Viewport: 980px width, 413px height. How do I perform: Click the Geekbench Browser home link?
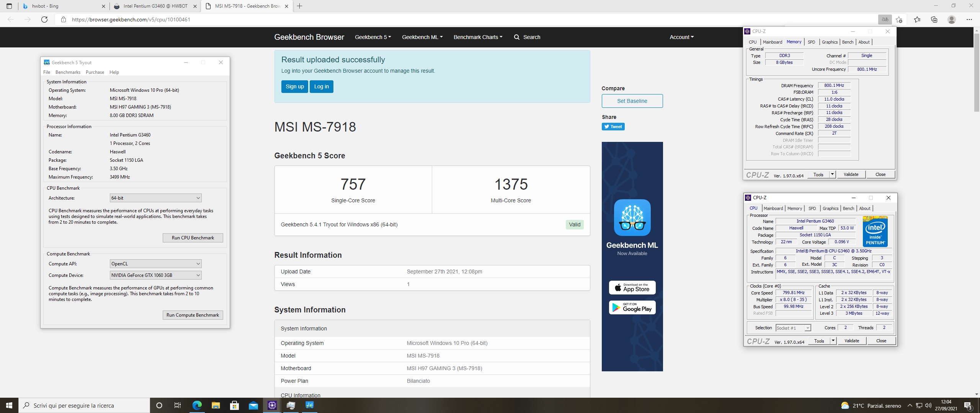(309, 37)
